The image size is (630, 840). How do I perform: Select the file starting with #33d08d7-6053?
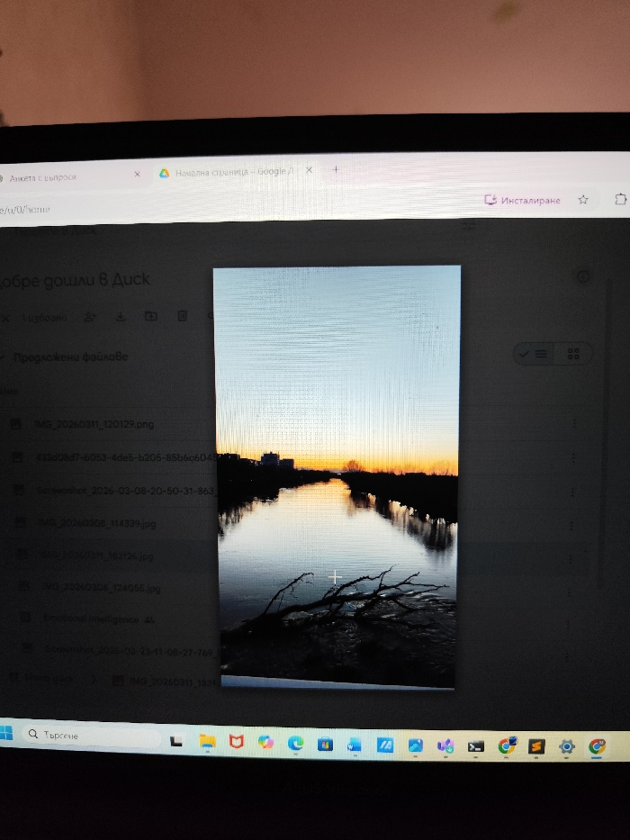(x=126, y=457)
